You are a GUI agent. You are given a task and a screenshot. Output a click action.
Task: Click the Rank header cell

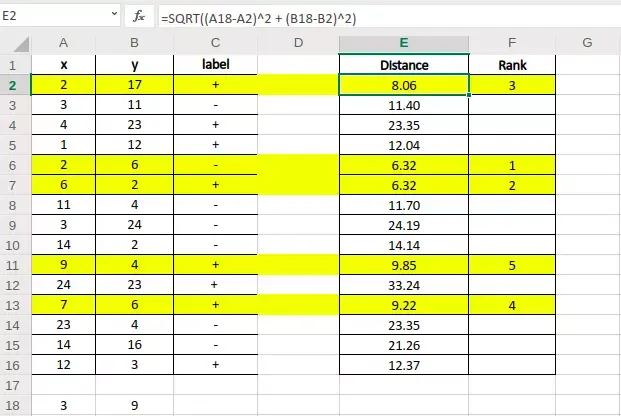(x=512, y=65)
